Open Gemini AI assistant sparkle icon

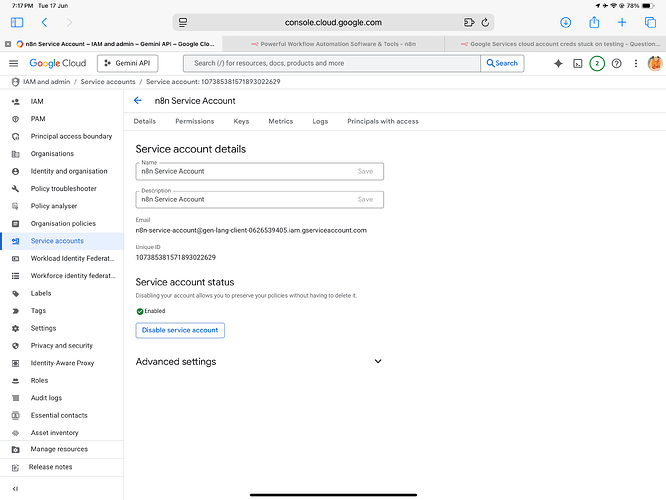pyautogui.click(x=558, y=63)
